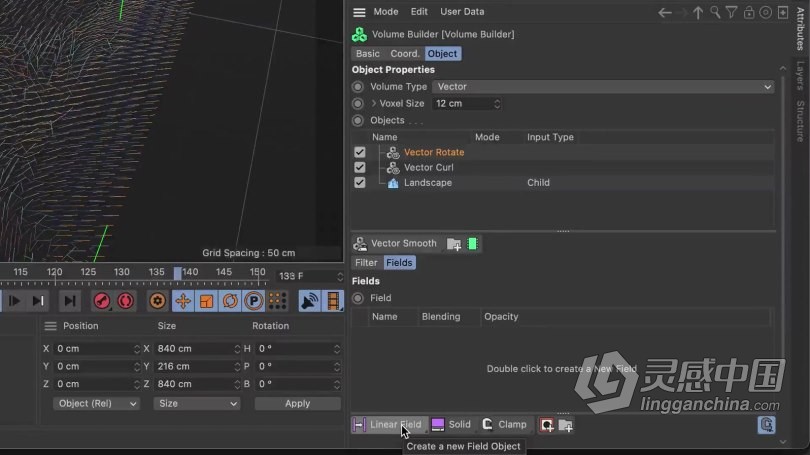Click the mask icon next to Clamp

547,425
